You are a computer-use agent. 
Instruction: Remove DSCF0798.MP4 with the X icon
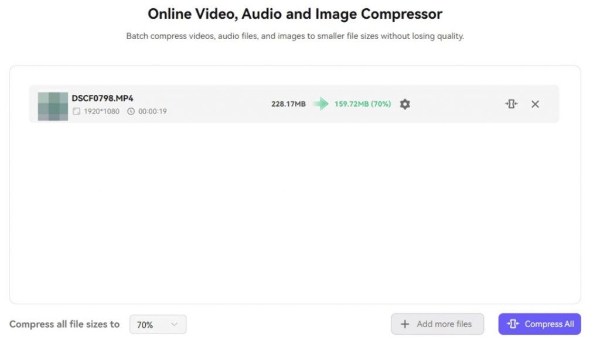pyautogui.click(x=535, y=104)
